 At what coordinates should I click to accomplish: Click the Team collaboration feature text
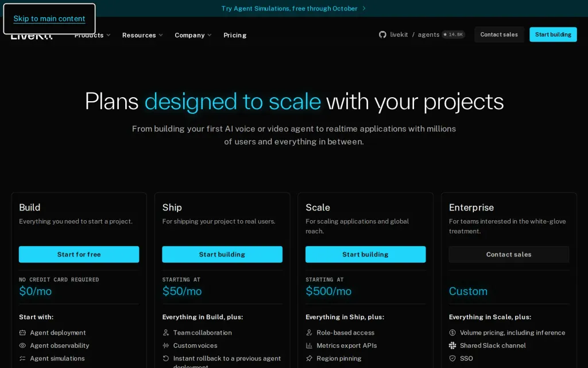pyautogui.click(x=203, y=333)
